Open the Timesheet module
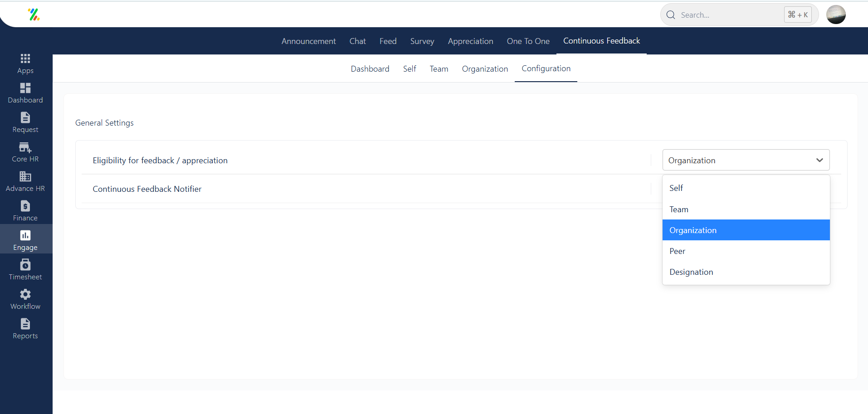The image size is (868, 414). point(25,270)
